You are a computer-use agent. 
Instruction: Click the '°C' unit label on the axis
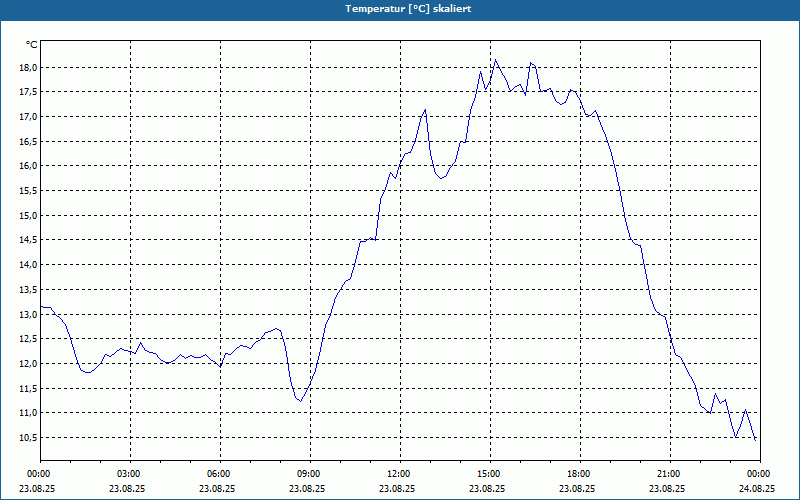[32, 45]
